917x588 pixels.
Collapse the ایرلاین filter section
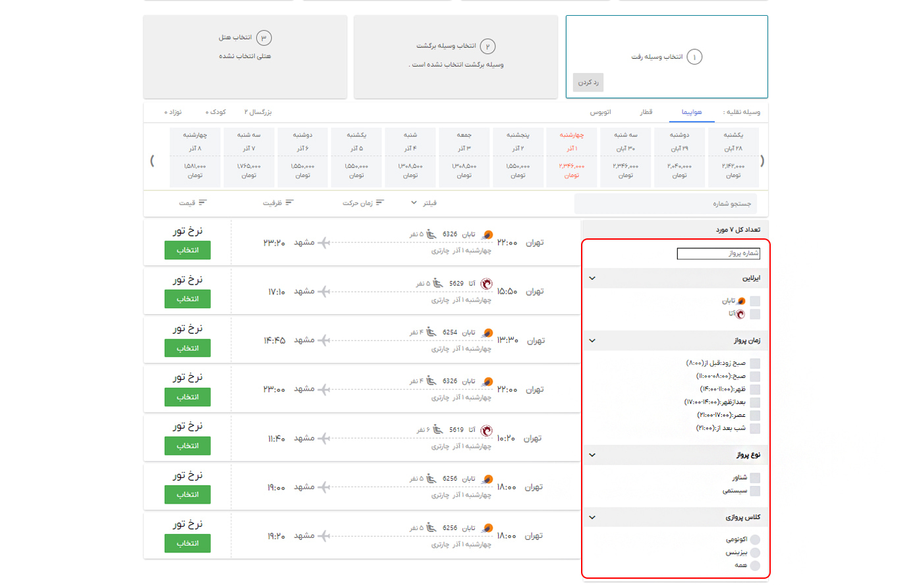(592, 279)
